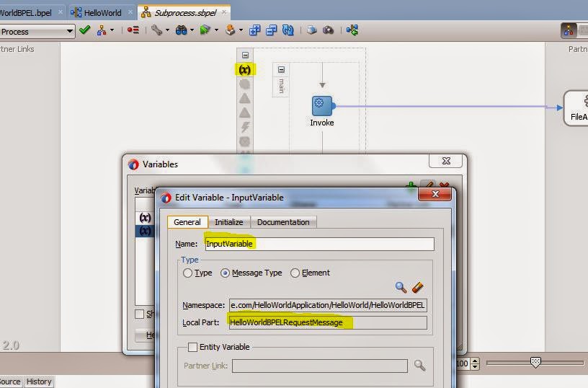
Task: Click the Expand All blue plus icon
Action: tap(254, 30)
